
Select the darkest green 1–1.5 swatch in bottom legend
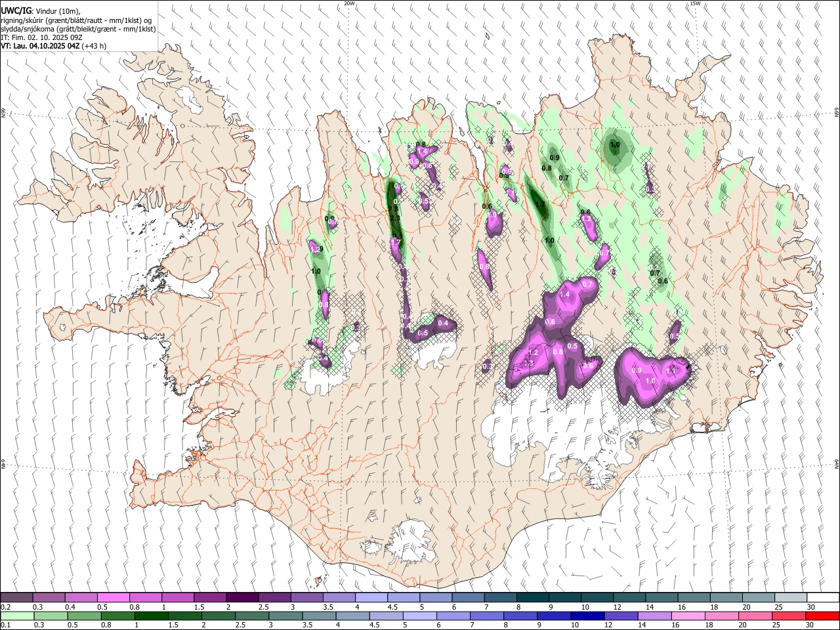[x=151, y=616]
